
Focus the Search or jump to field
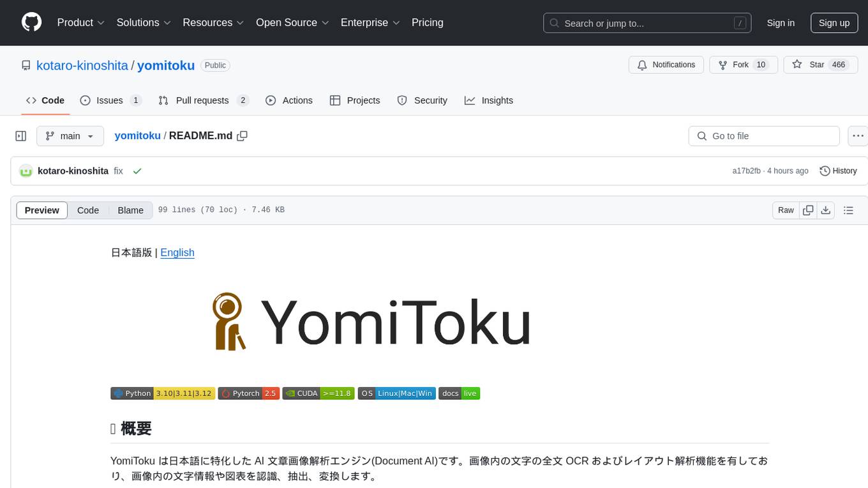pyautogui.click(x=647, y=23)
